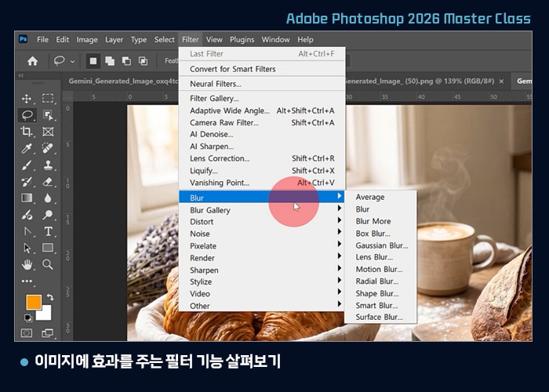Close the Generated_Image_(50).png document tab
The height and width of the screenshot is (392, 549).
tap(501, 82)
